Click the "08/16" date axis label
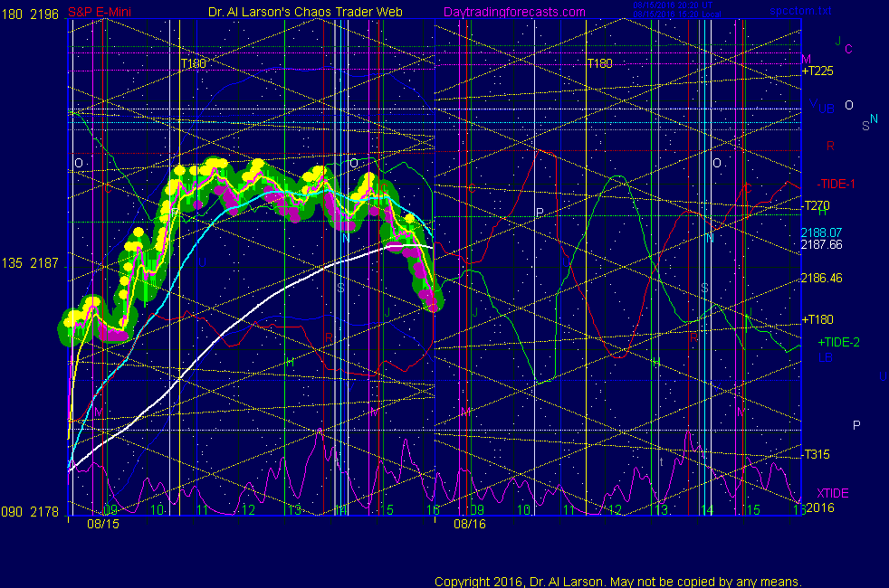The height and width of the screenshot is (588, 889). click(x=470, y=524)
